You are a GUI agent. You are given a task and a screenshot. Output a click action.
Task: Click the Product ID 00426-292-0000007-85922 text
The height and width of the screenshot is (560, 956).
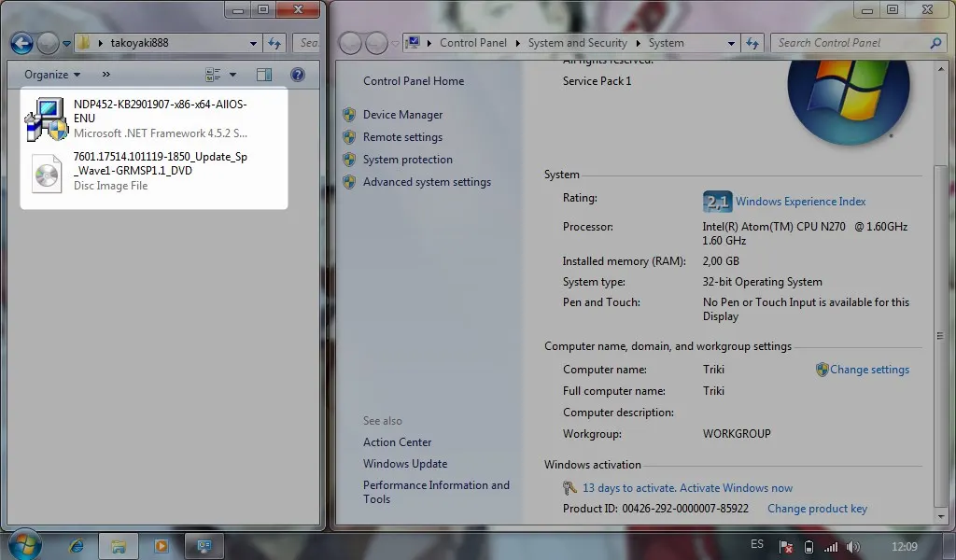655,509
